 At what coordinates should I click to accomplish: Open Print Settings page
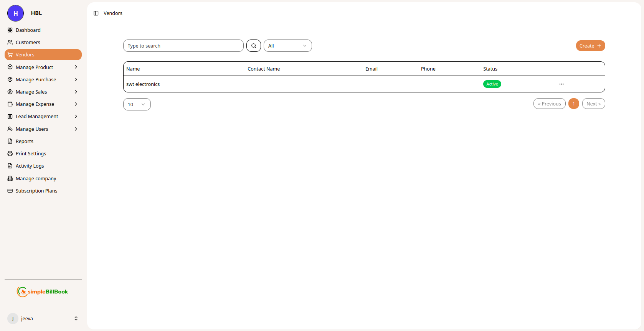pos(31,153)
